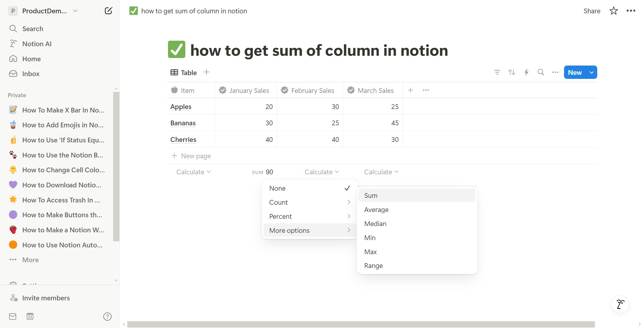Add a new property column
Viewport: 644px width, 328px height.
pos(410,90)
